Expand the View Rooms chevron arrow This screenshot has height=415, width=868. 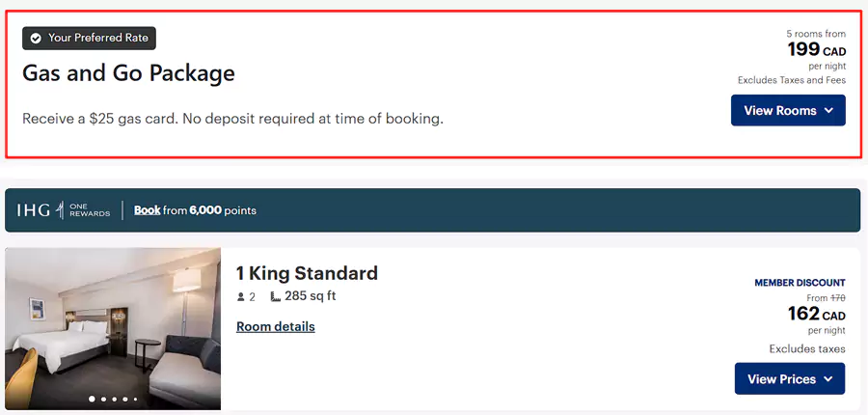[827, 111]
